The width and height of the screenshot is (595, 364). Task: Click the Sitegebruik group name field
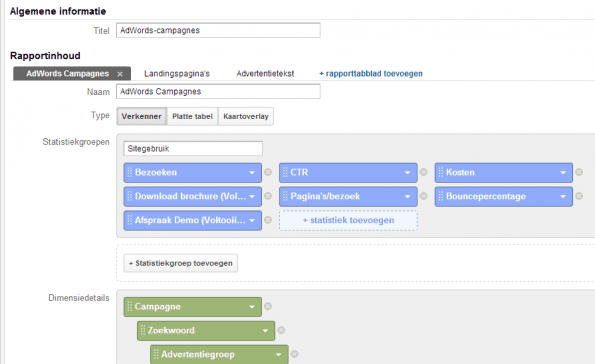[x=193, y=148]
